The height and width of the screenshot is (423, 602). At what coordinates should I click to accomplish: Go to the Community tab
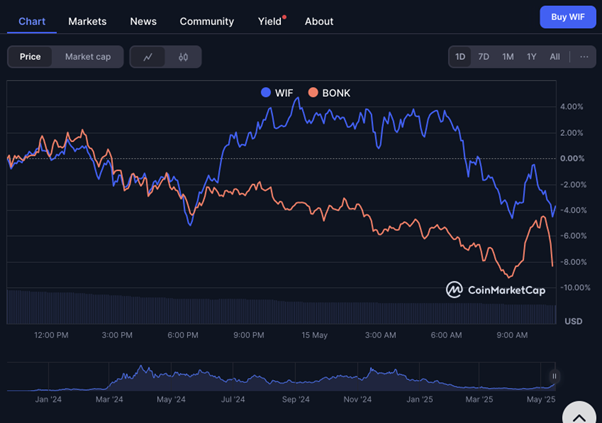click(x=207, y=21)
